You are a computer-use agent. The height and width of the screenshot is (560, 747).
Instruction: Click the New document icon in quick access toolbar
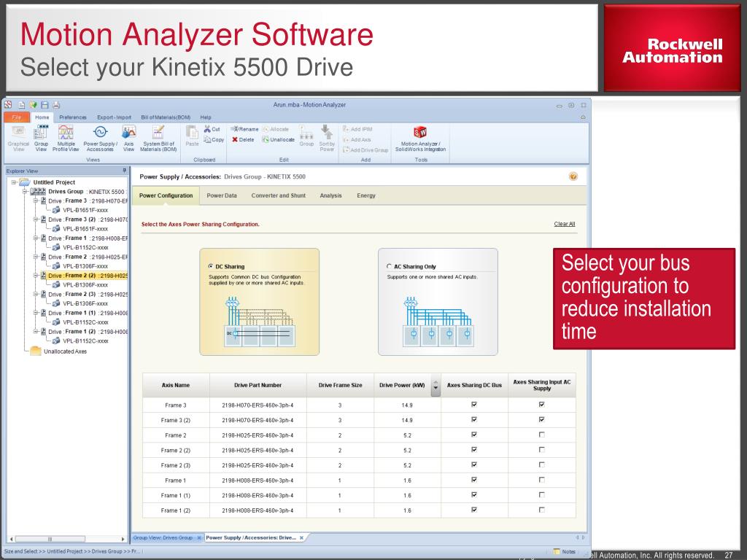coord(21,105)
